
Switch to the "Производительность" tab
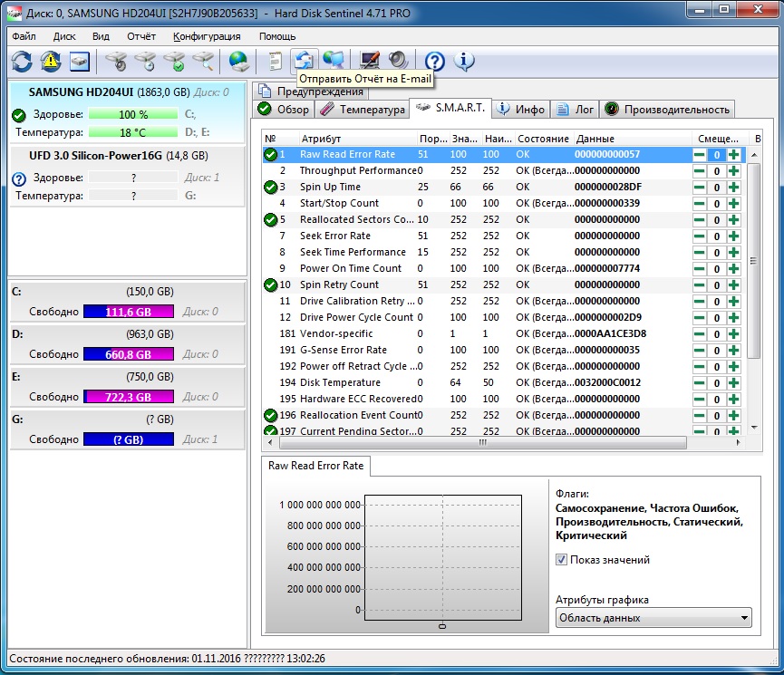668,110
